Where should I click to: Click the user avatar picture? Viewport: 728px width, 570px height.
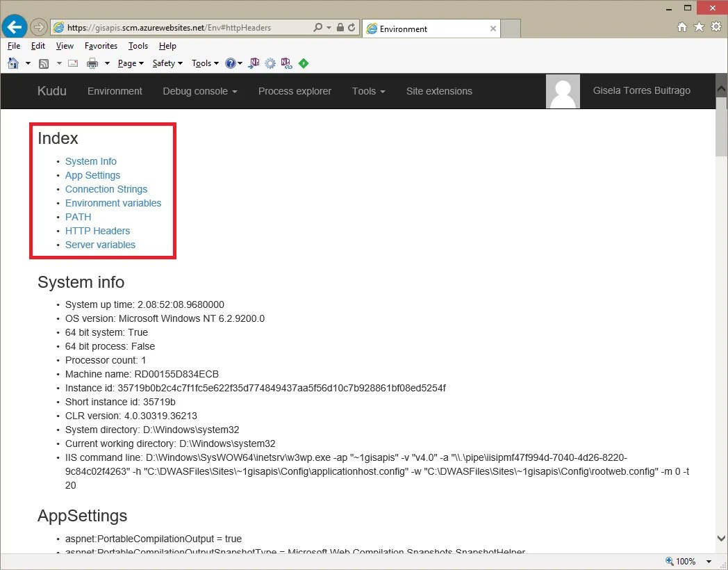(x=563, y=91)
